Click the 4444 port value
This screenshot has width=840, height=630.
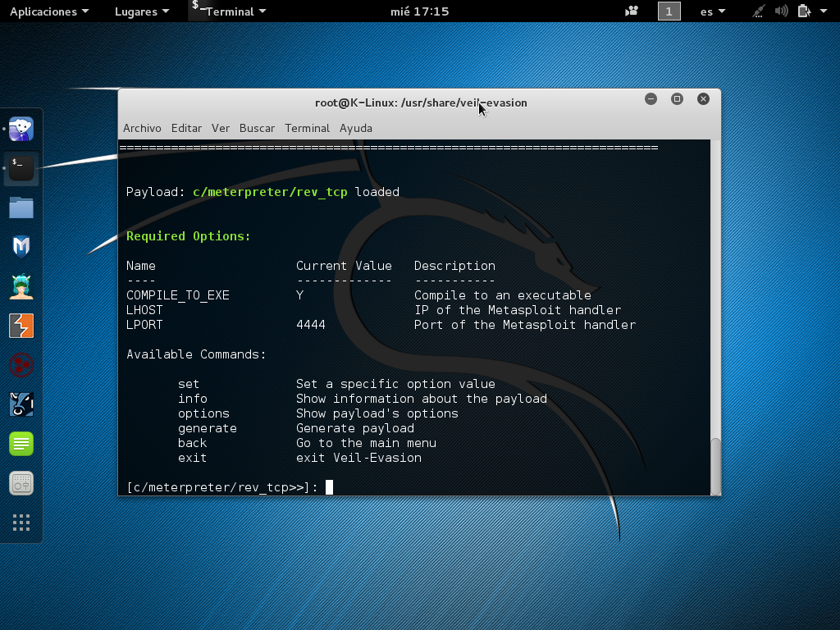click(x=311, y=325)
